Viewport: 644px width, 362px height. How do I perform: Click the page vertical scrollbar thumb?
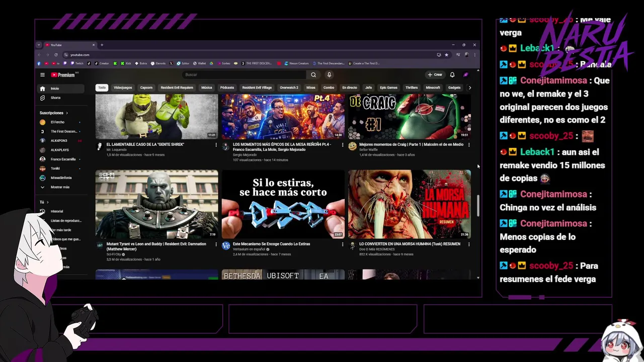tap(478, 205)
